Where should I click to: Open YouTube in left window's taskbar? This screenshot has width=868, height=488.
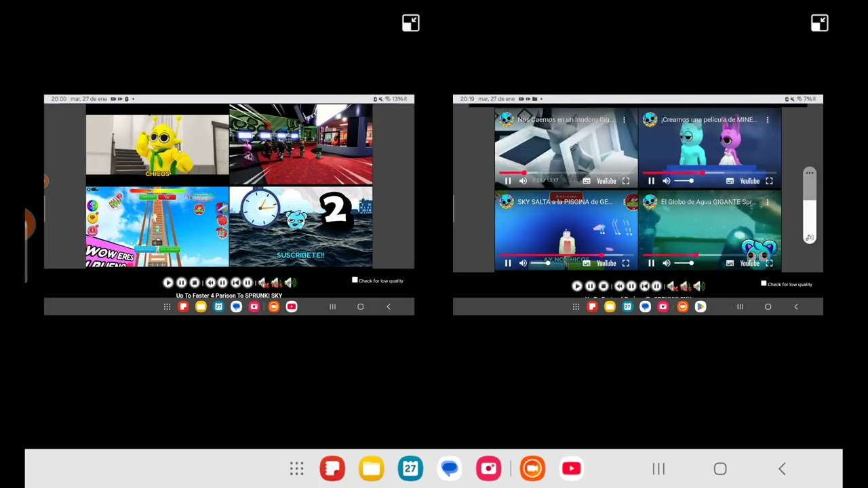(292, 307)
